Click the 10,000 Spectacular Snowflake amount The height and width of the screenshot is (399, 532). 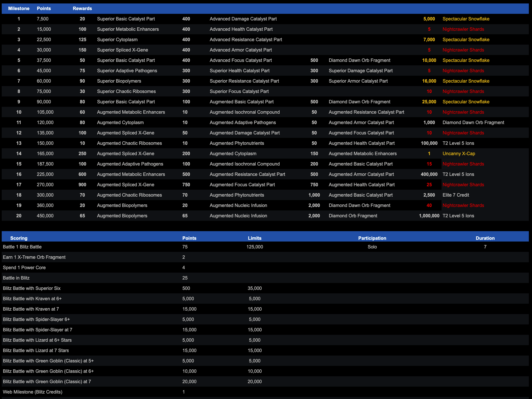pos(429,60)
